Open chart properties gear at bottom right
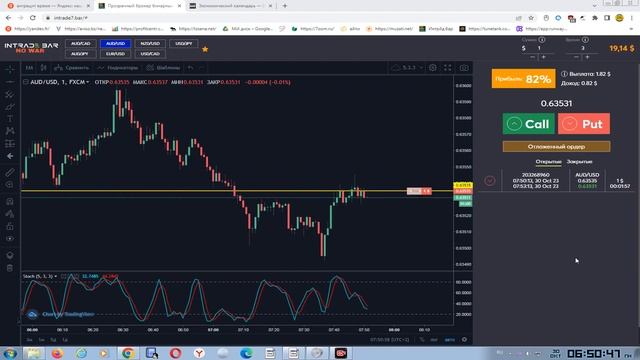 (464, 340)
